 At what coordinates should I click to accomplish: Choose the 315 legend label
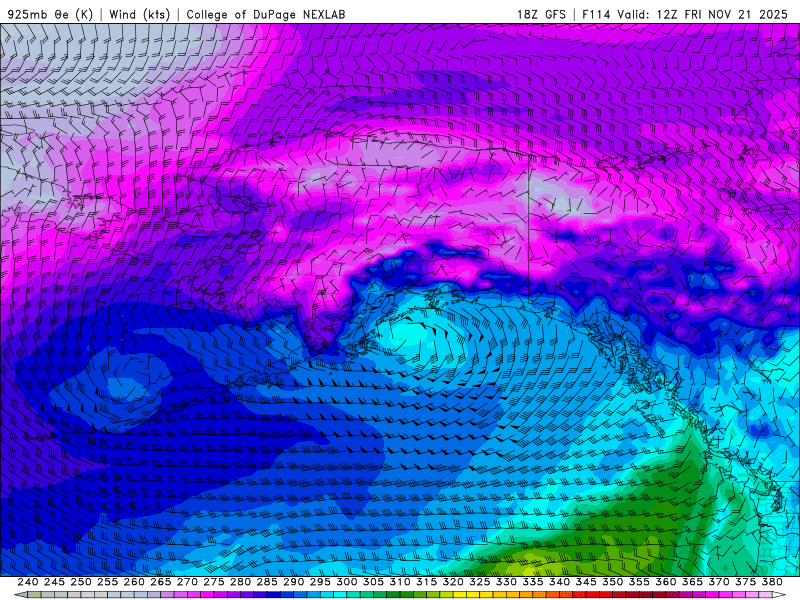tap(426, 582)
